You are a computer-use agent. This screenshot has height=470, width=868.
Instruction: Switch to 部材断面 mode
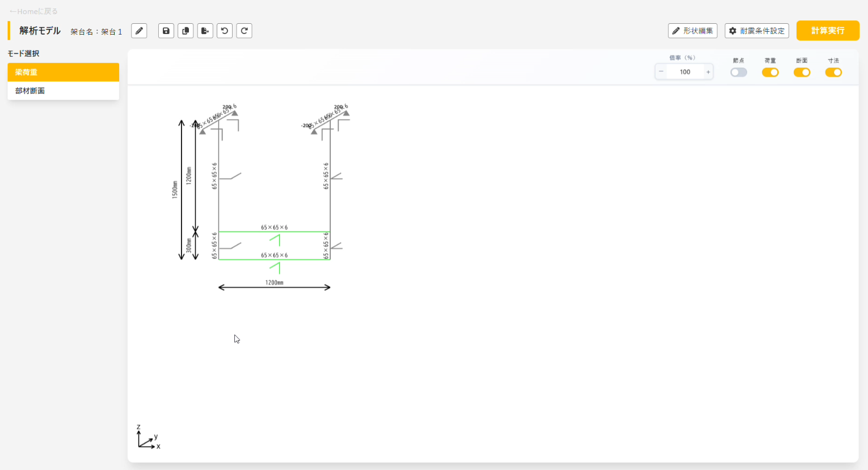[x=63, y=90]
